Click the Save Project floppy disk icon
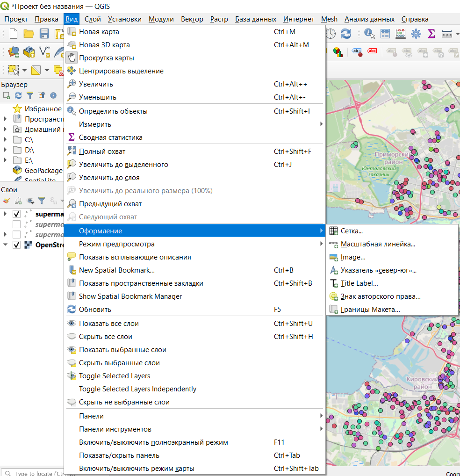The height and width of the screenshot is (476, 460). coord(44,34)
